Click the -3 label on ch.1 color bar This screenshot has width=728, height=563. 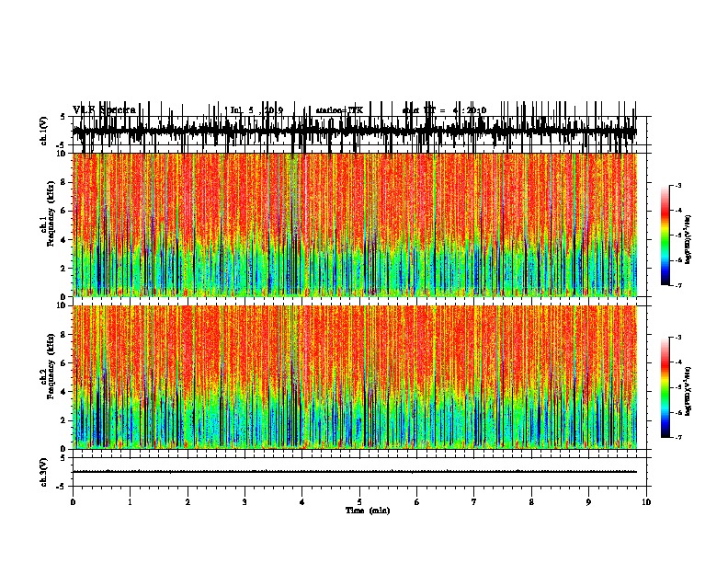tap(678, 186)
